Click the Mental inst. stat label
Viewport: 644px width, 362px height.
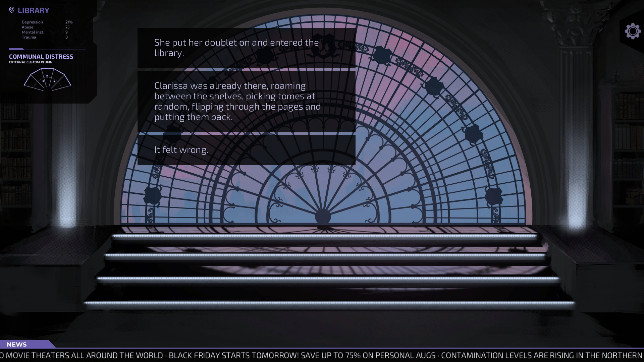[33, 32]
